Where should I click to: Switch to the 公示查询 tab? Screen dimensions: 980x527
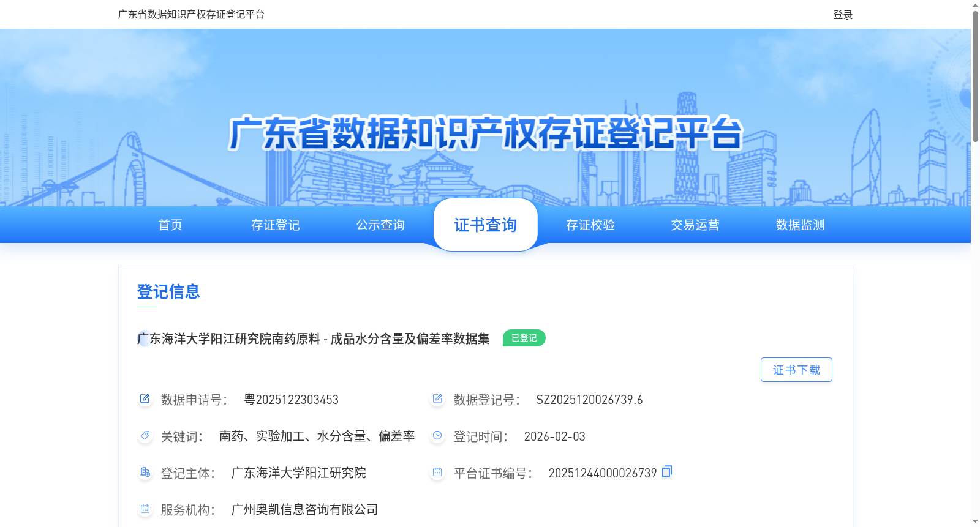(380, 225)
